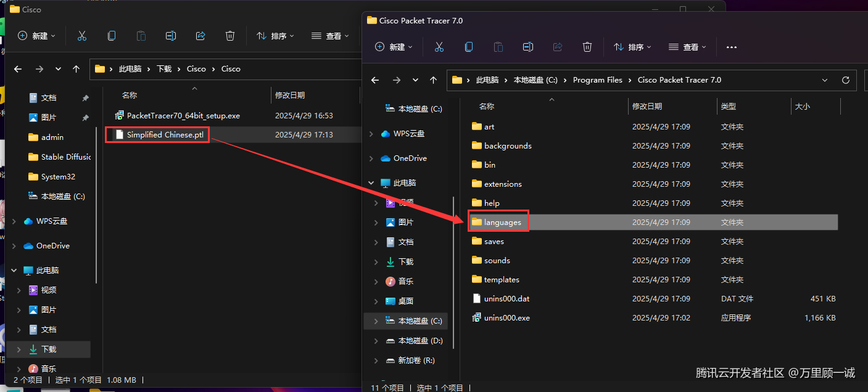Open address bar history dropdown in Packet Tracer window
Viewport: 868px width, 392px height.
(x=825, y=80)
